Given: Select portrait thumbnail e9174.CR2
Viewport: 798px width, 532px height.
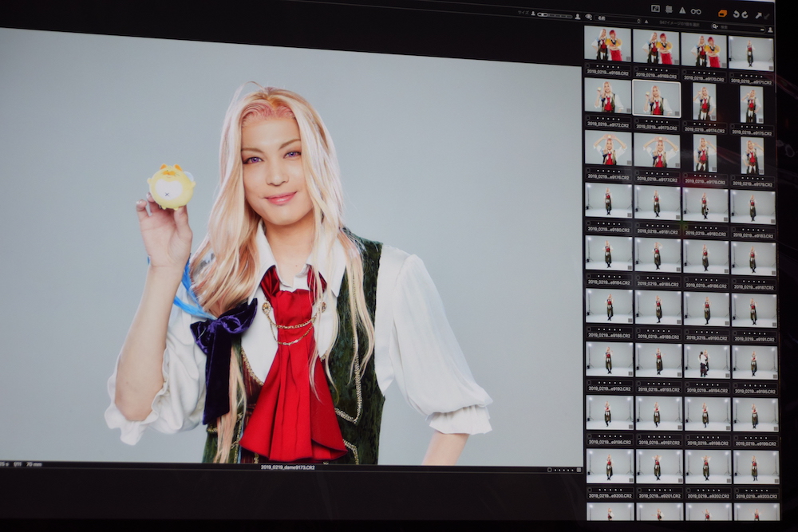Looking at the screenshot, I should click(705, 102).
